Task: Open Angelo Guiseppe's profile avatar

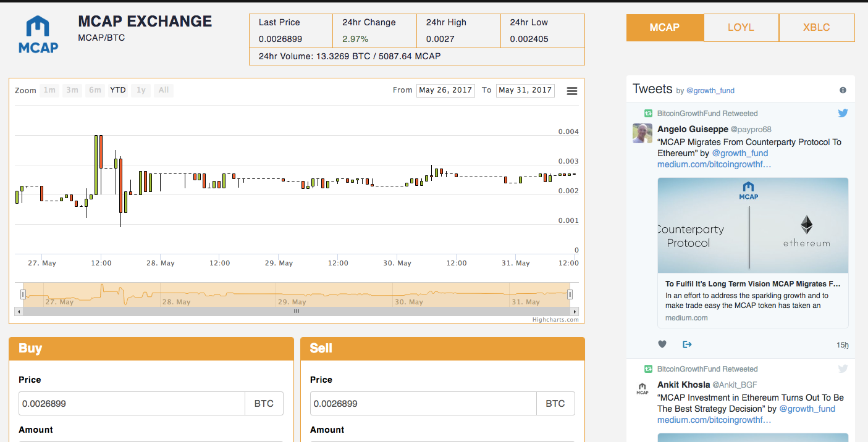Action: click(643, 133)
